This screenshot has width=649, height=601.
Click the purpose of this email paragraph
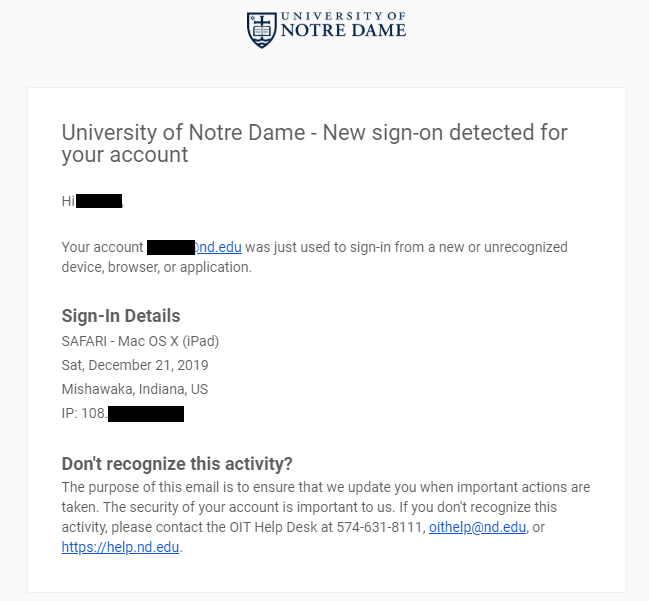click(326, 517)
